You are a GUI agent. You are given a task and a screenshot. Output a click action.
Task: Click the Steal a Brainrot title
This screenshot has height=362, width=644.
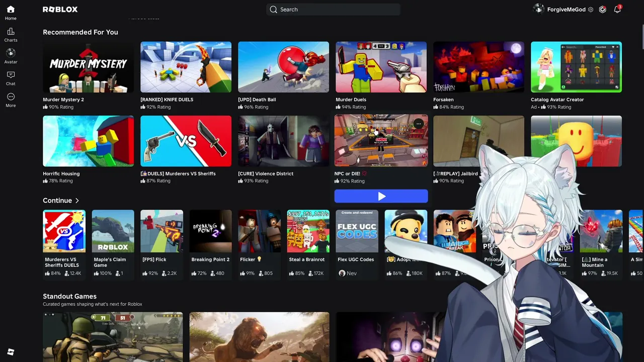click(x=307, y=259)
